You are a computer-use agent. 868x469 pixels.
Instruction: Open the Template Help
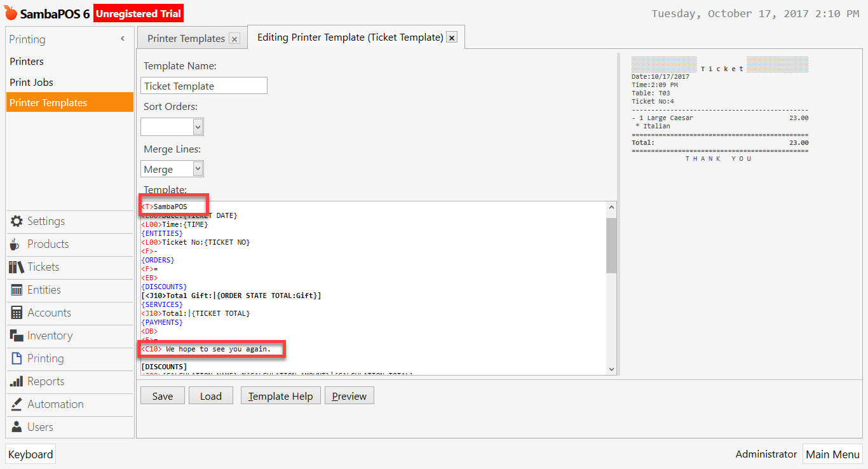[280, 395]
